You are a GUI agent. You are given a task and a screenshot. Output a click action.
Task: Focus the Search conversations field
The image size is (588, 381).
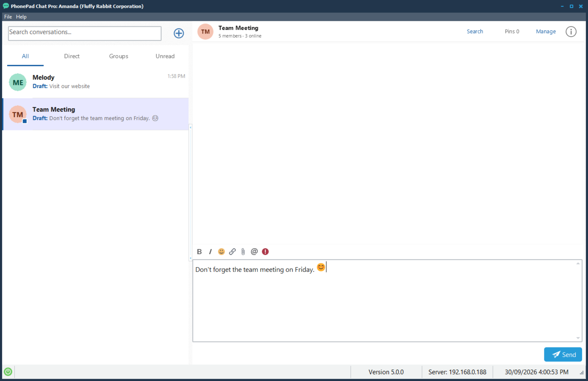pyautogui.click(x=85, y=33)
